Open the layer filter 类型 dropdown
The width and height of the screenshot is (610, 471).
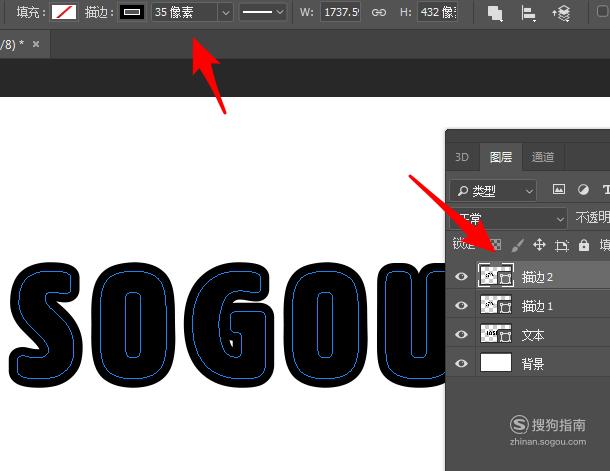click(x=493, y=191)
